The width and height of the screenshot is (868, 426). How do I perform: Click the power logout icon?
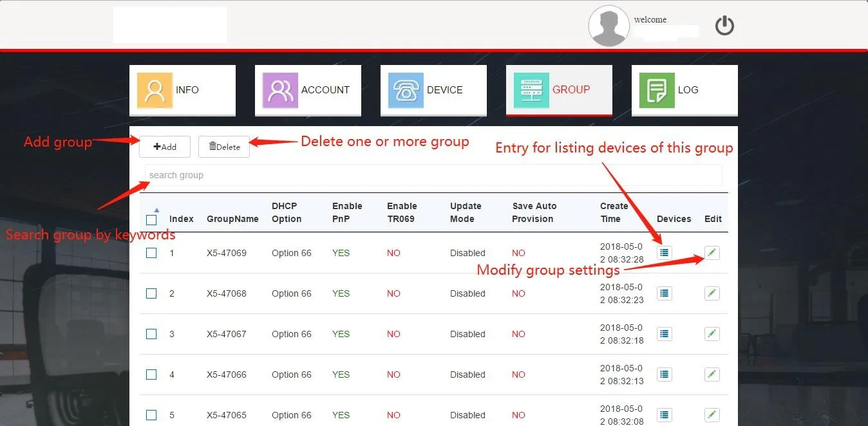[724, 25]
